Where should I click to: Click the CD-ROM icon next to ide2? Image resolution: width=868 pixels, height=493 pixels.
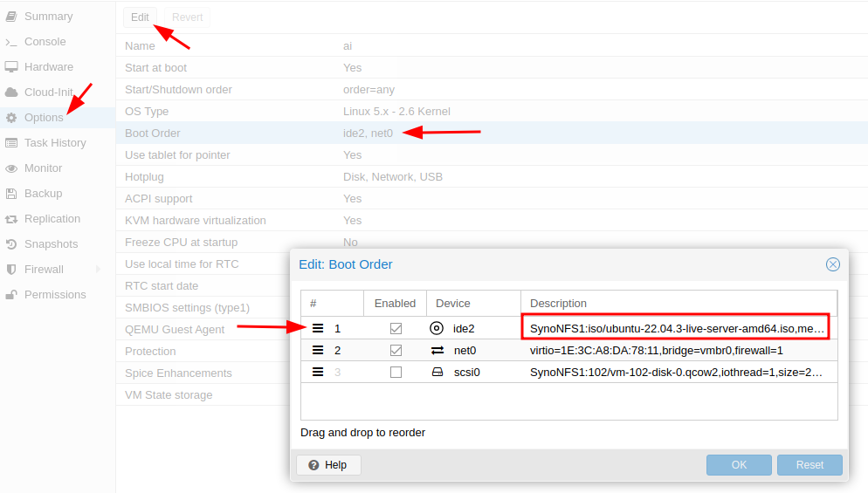click(x=437, y=328)
